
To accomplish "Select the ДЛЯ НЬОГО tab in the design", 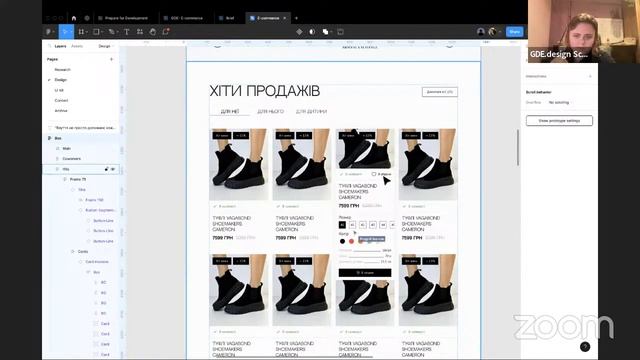I will coord(270,111).
